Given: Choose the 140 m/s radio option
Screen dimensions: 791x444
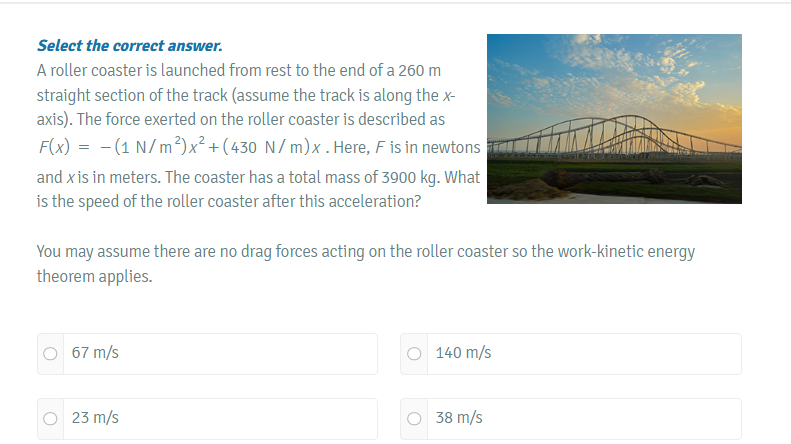Looking at the screenshot, I should [414, 353].
